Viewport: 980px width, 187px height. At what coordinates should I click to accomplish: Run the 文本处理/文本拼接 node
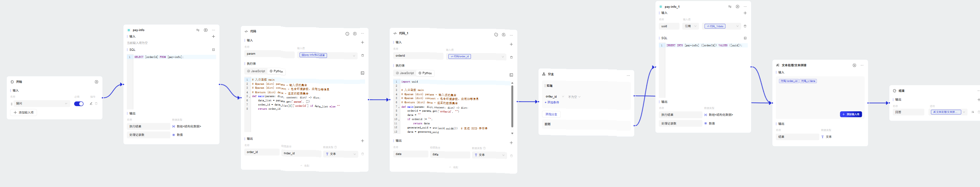pyautogui.click(x=854, y=65)
